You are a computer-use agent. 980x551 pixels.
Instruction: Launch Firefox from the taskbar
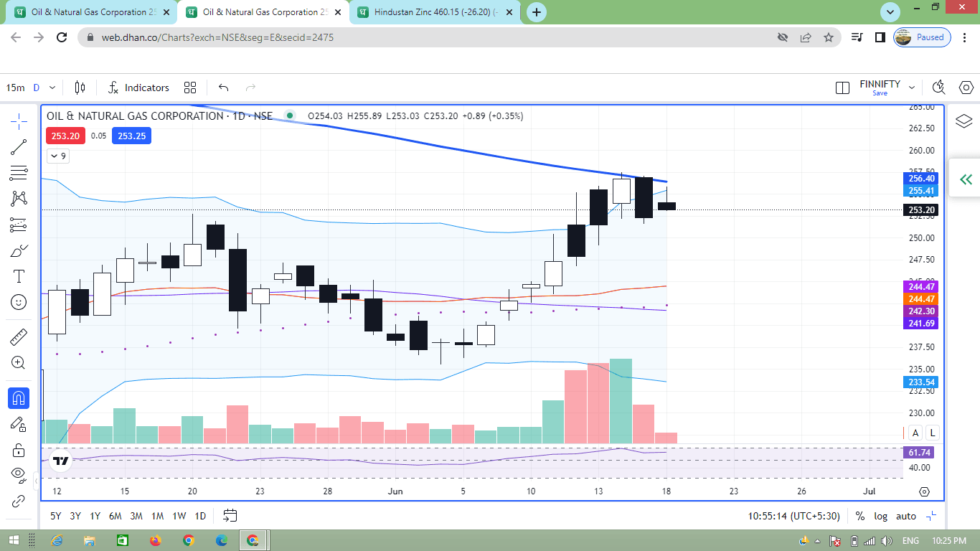[x=155, y=540]
